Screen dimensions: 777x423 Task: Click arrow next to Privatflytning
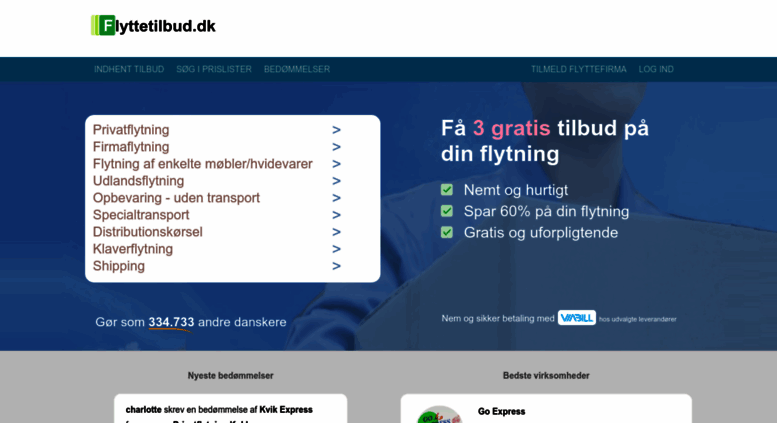[x=336, y=130]
